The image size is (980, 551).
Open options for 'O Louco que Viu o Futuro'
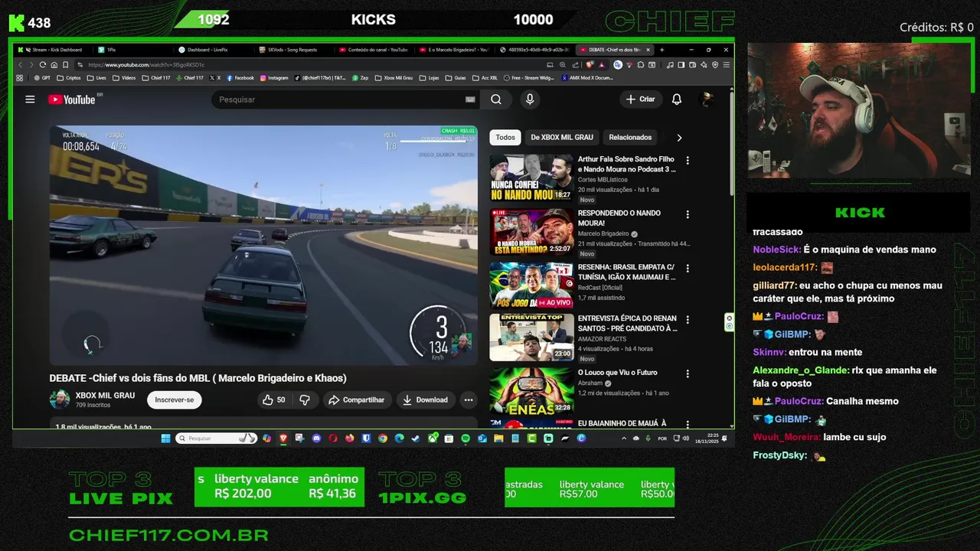688,373
